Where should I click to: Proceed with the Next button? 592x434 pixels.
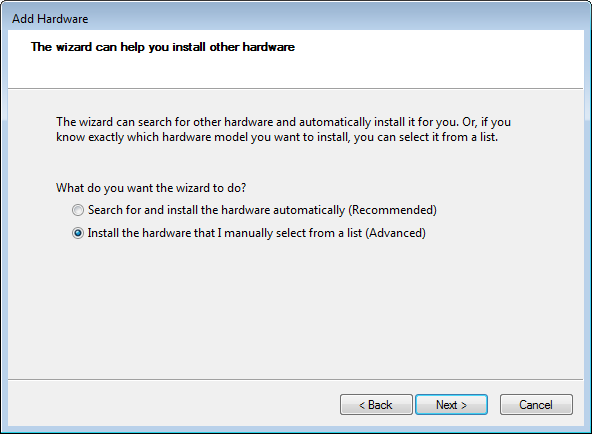(451, 405)
